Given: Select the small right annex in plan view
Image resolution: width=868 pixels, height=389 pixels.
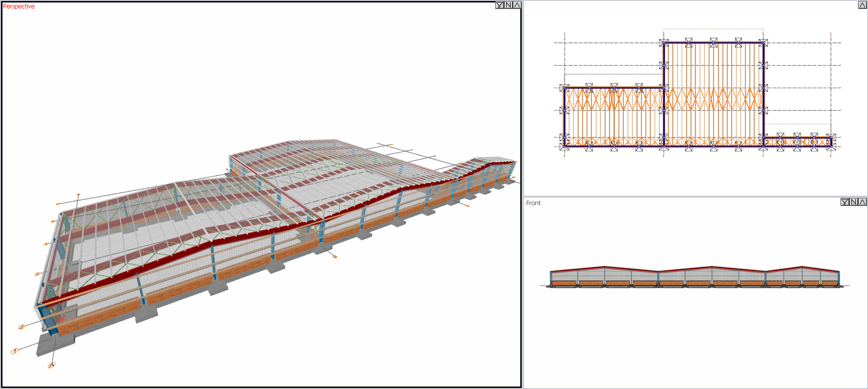Looking at the screenshot, I should pos(797,142).
